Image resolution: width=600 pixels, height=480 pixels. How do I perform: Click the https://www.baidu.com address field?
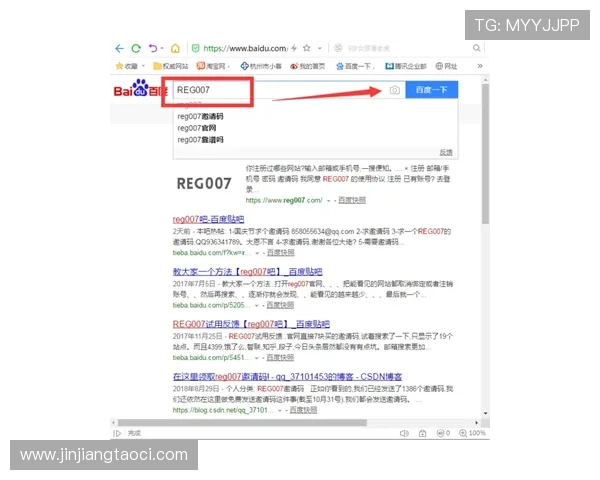point(245,48)
